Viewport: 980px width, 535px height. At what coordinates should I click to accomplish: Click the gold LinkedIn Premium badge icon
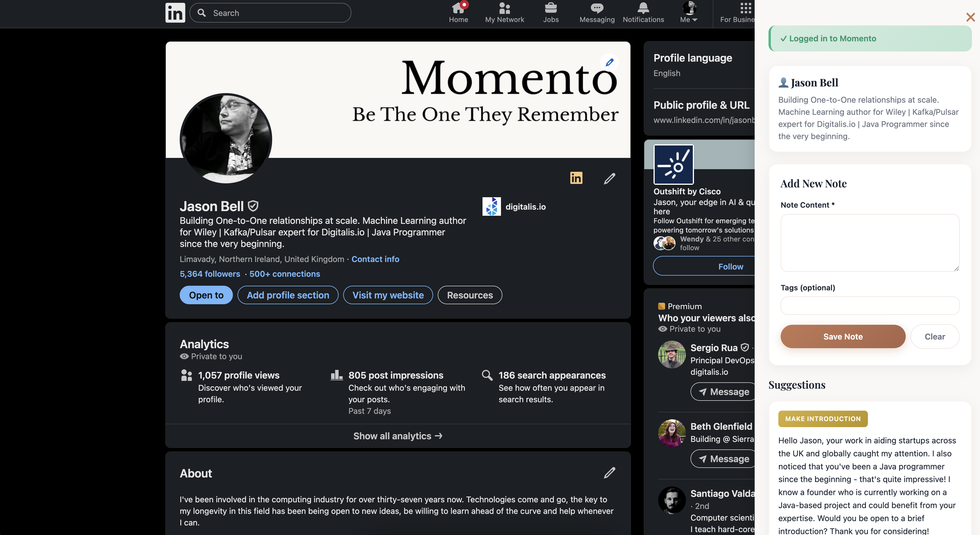coord(576,178)
